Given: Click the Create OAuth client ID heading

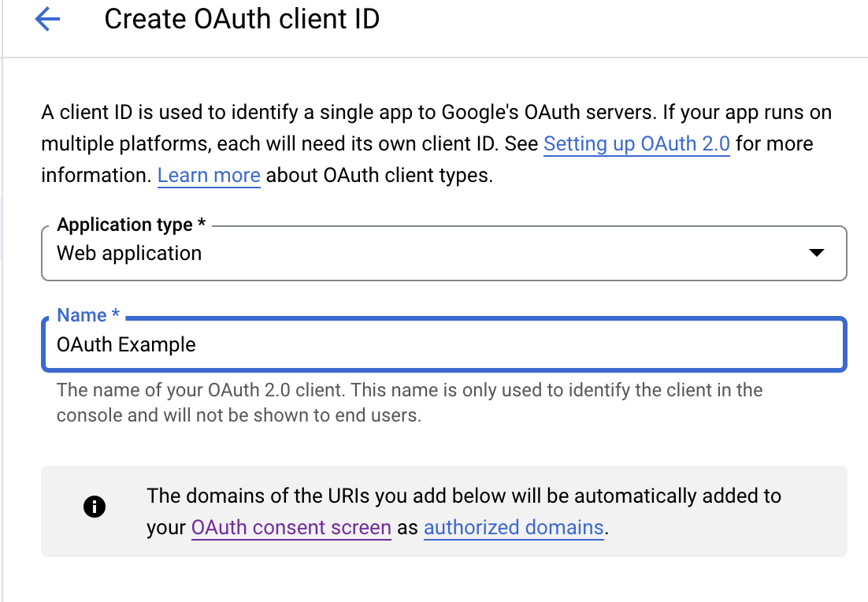Looking at the screenshot, I should (x=242, y=20).
